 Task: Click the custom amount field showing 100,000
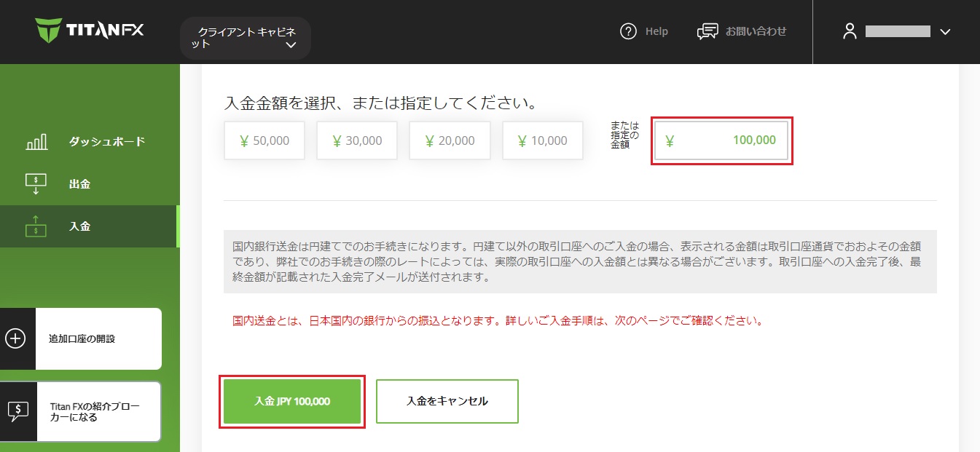click(721, 140)
